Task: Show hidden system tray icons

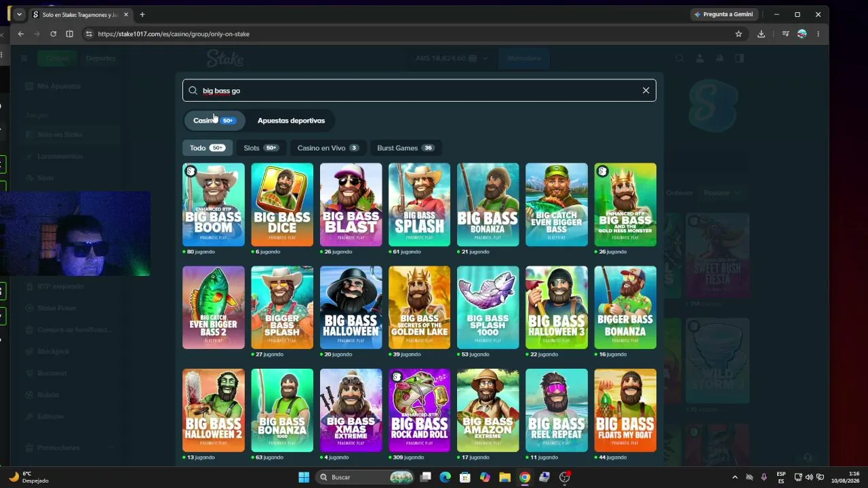Action: click(x=734, y=477)
